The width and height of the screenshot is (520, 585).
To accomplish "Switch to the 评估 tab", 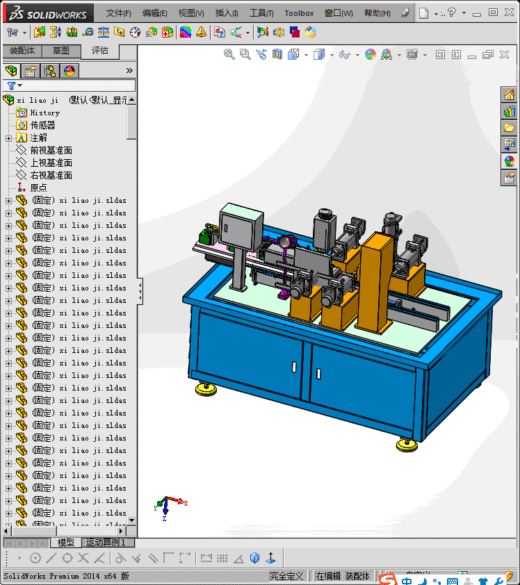I will click(100, 50).
